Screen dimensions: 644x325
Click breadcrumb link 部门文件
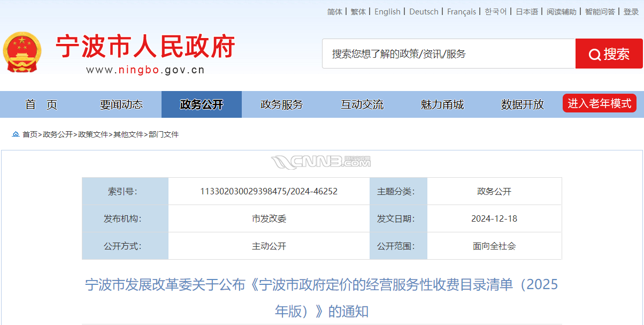[164, 134]
